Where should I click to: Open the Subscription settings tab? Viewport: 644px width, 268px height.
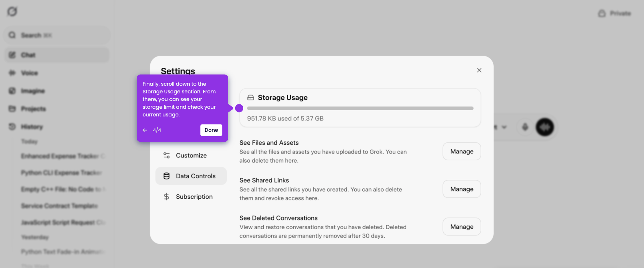tap(191, 197)
